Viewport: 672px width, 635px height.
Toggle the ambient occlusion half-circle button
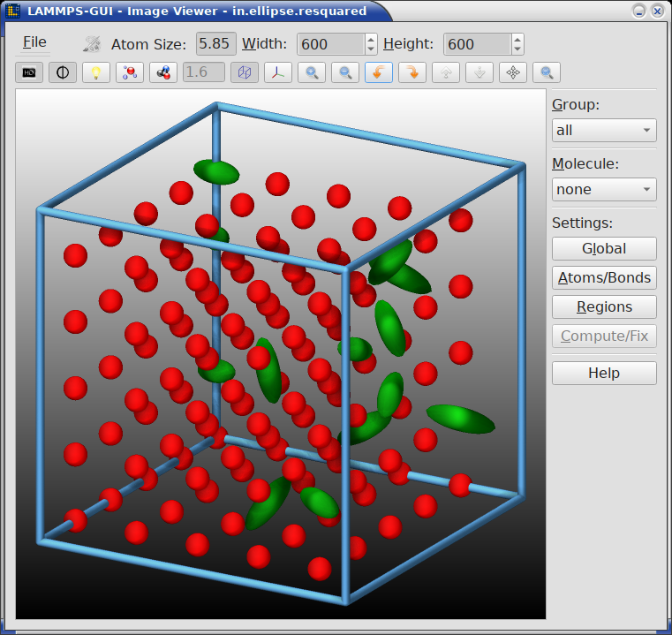coord(63,72)
